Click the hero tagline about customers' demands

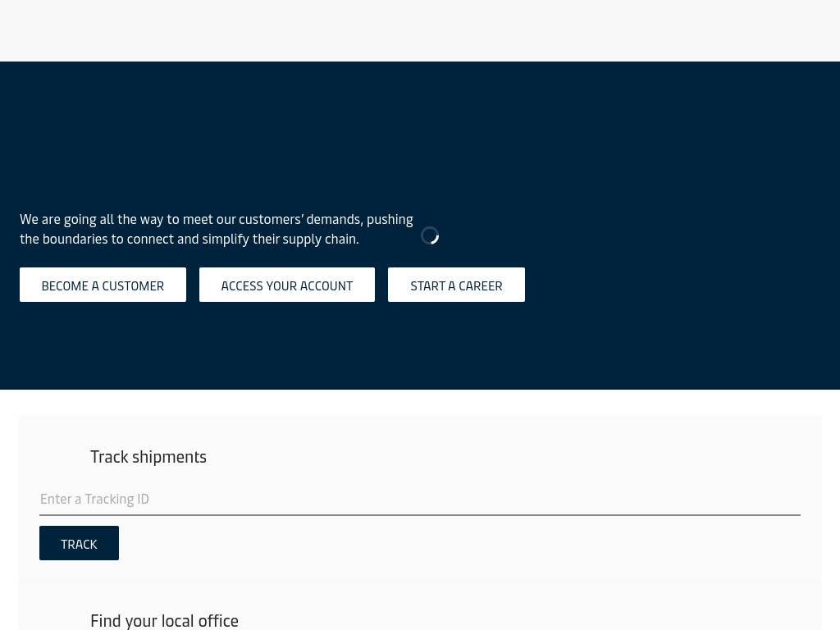coord(216,219)
